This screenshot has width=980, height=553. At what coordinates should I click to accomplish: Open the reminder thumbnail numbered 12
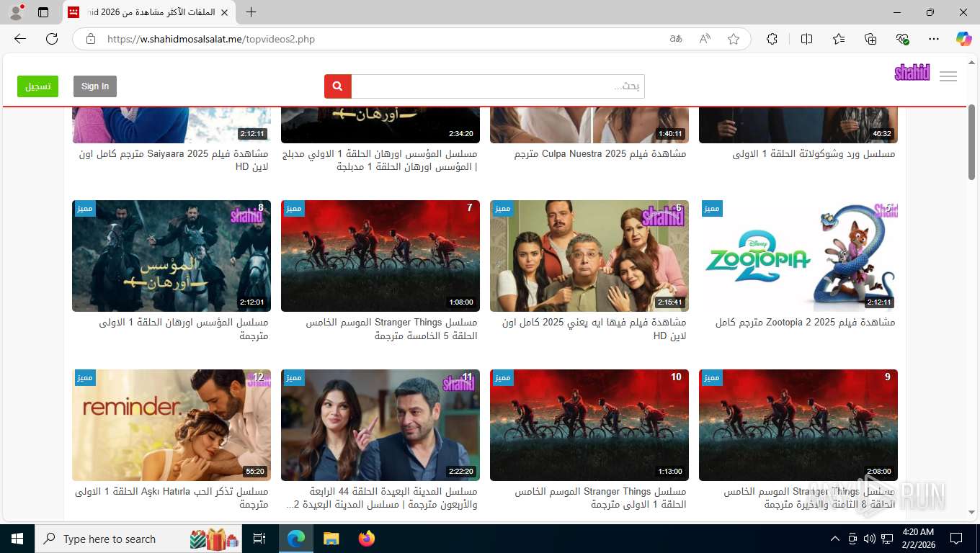(171, 425)
